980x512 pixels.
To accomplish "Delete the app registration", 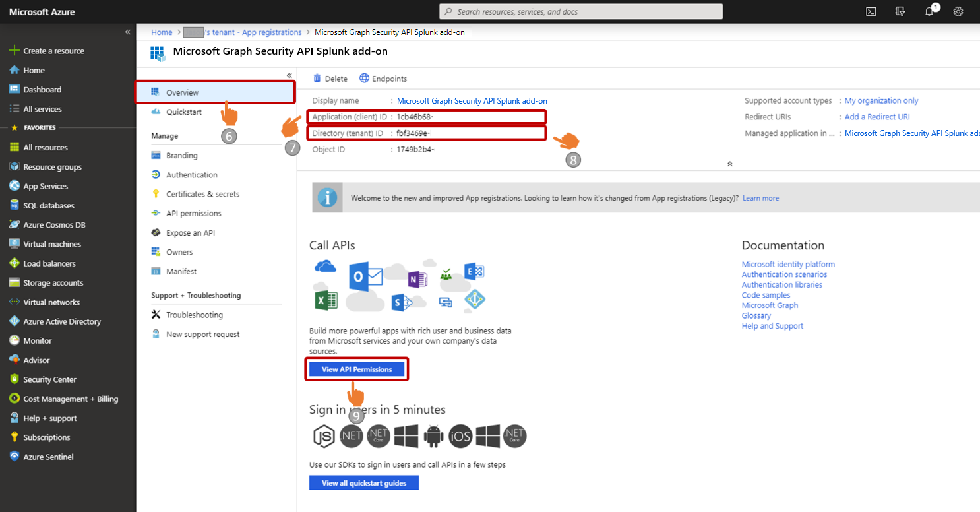I will [330, 79].
